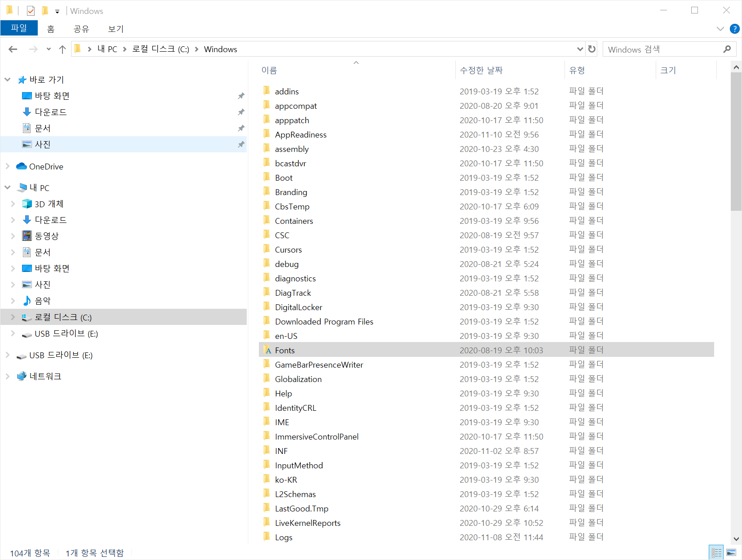Click the addins folder icon

pyautogui.click(x=267, y=91)
